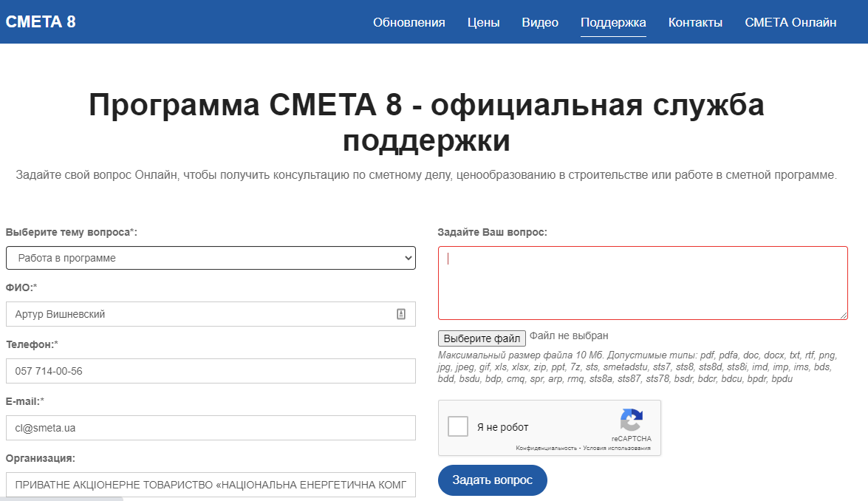This screenshot has height=501, width=868.
Task: Focus the Телефон input field
Action: 211,371
